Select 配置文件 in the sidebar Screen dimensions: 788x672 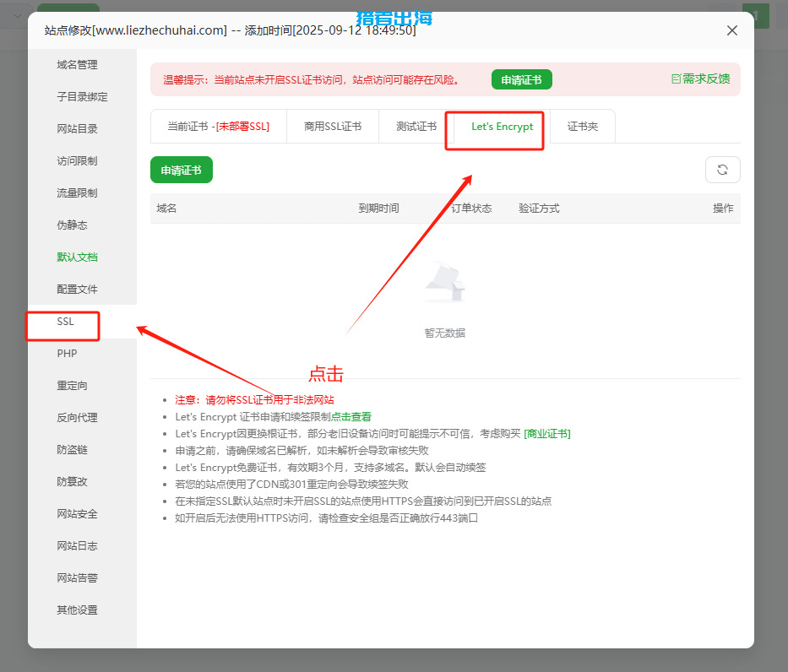click(x=77, y=290)
